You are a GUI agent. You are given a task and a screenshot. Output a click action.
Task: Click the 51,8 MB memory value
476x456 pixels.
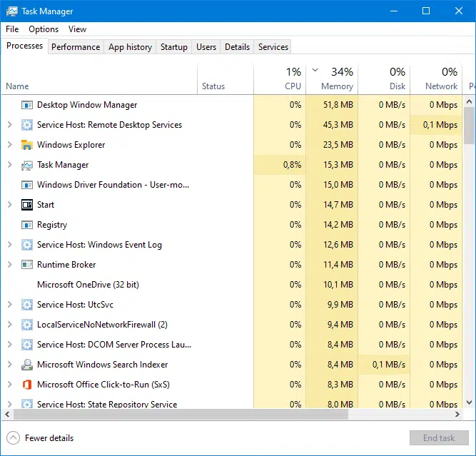[338, 105]
